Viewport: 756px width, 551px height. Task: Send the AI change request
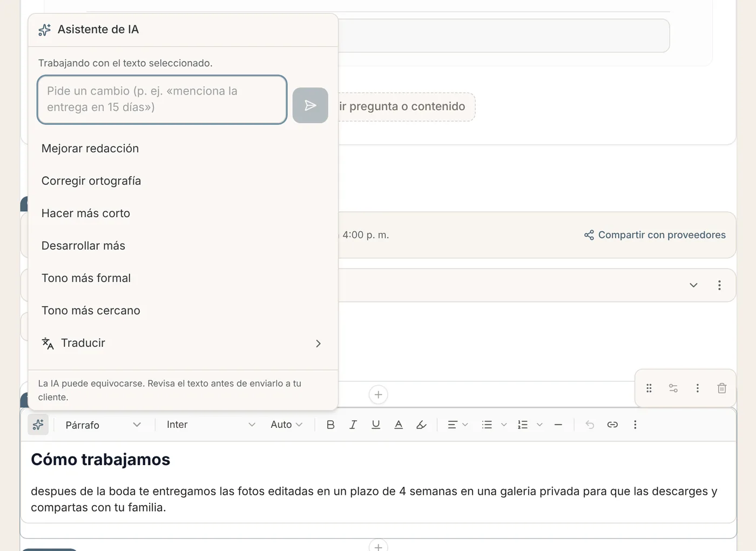[x=310, y=105]
